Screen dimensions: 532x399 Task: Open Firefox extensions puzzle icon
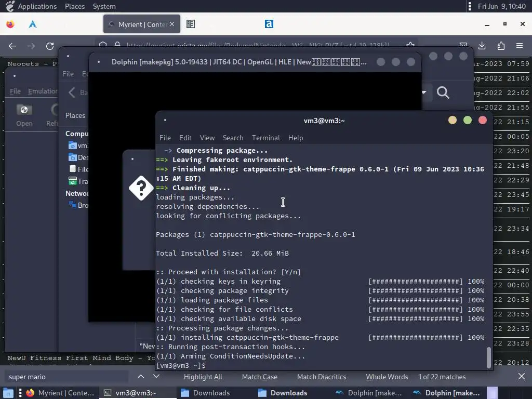[501, 46]
